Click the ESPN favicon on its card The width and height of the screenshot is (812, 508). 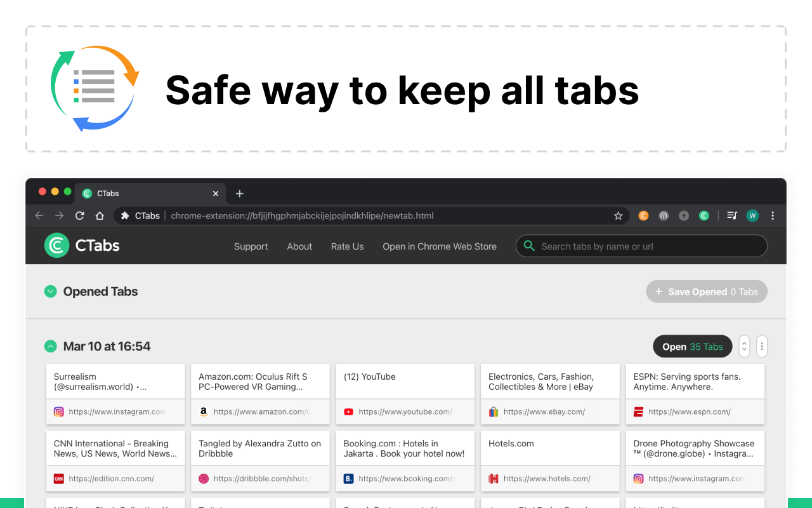[x=638, y=411]
